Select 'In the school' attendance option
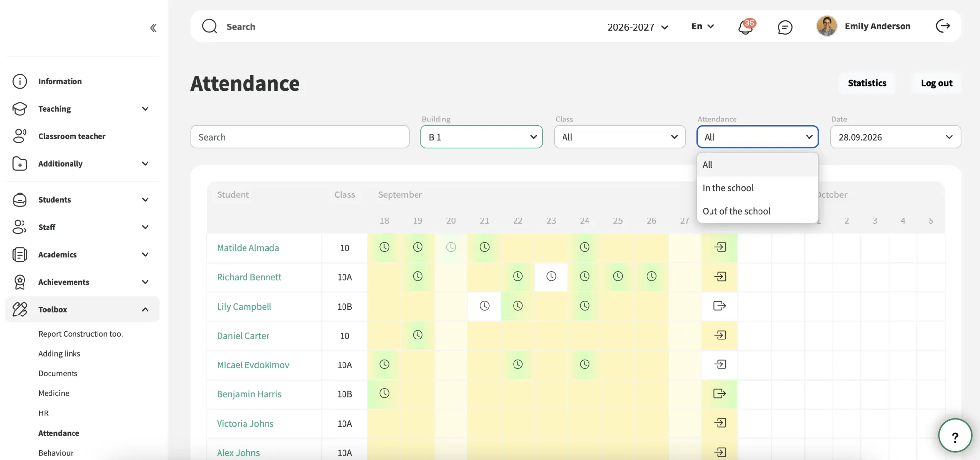The height and width of the screenshot is (460, 980). coord(758,188)
